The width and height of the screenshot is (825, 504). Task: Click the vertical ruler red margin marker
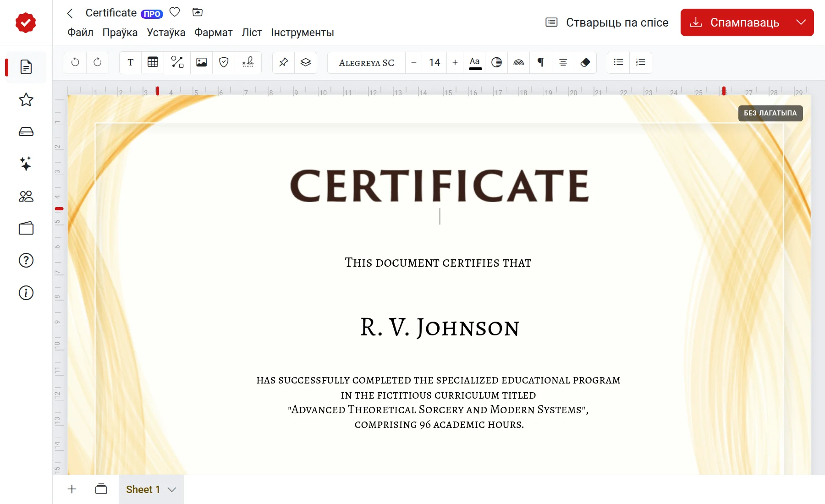pos(59,208)
